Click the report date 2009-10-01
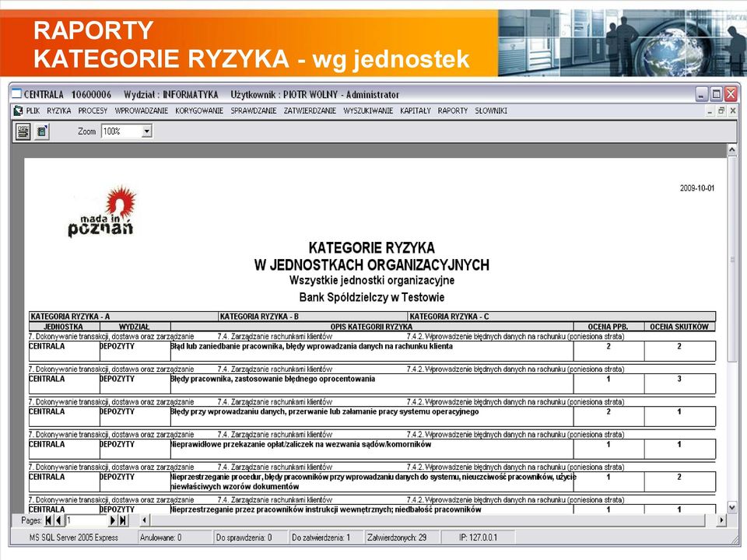Viewport: 747px width, 560px height. (x=697, y=188)
